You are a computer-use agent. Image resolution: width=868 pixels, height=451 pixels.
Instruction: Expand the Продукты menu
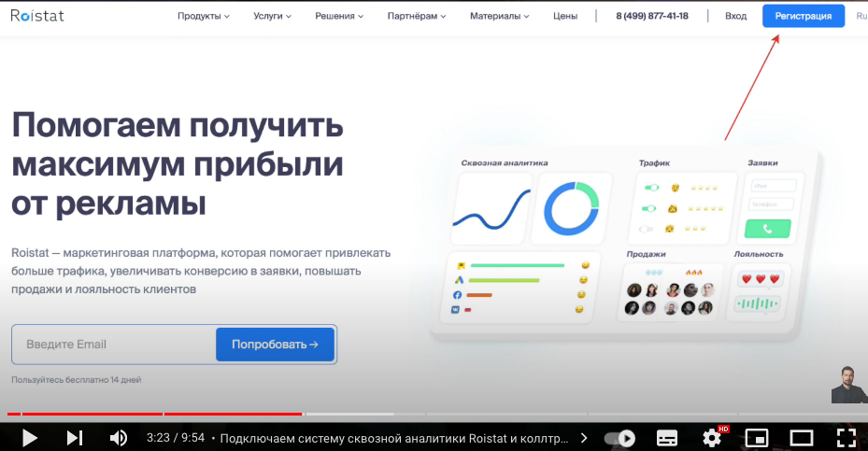[x=203, y=16]
